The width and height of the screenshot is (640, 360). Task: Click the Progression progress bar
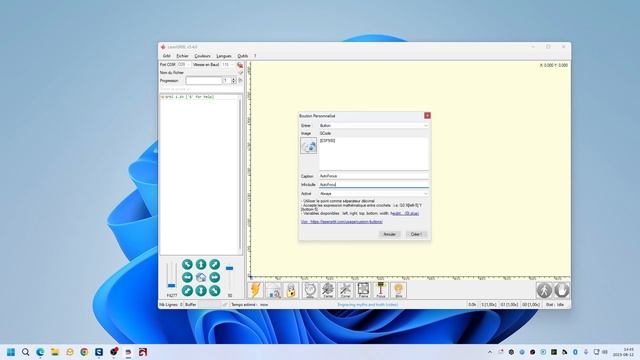tap(203, 81)
